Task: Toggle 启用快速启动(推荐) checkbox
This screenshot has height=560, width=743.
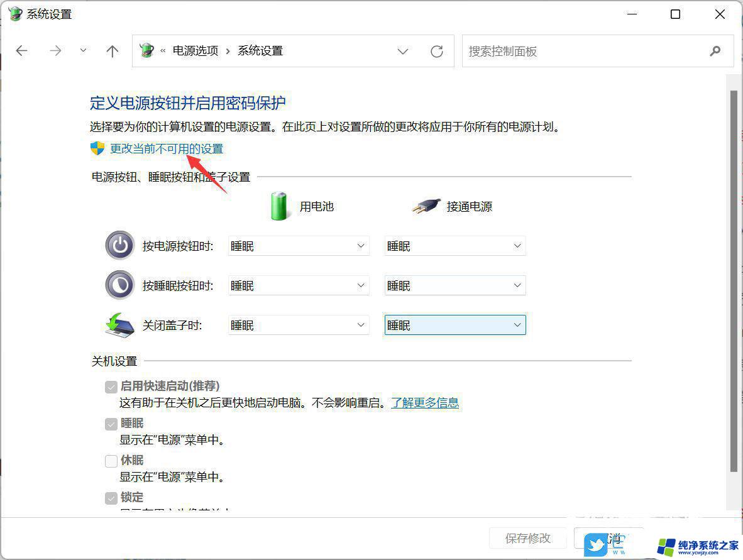Action: [x=111, y=387]
